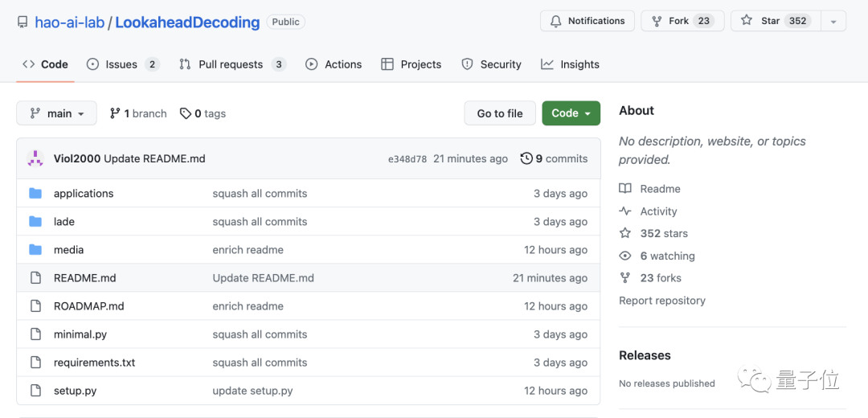Open the green Code dropdown
The width and height of the screenshot is (868, 418).
571,113
